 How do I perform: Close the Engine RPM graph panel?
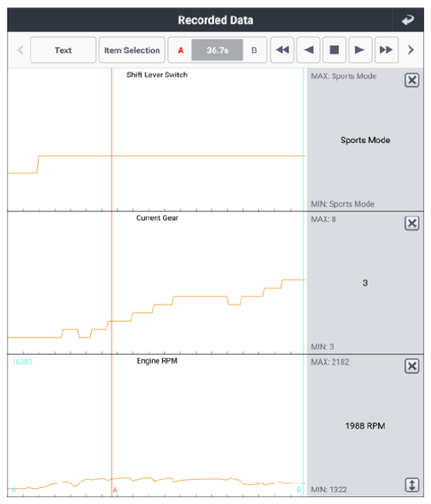[412, 366]
